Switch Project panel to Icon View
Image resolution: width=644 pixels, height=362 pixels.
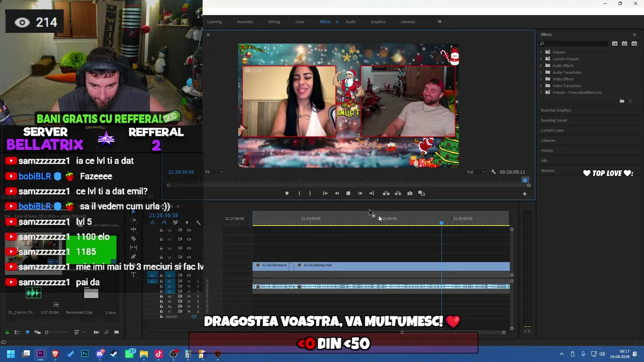(x=27, y=332)
